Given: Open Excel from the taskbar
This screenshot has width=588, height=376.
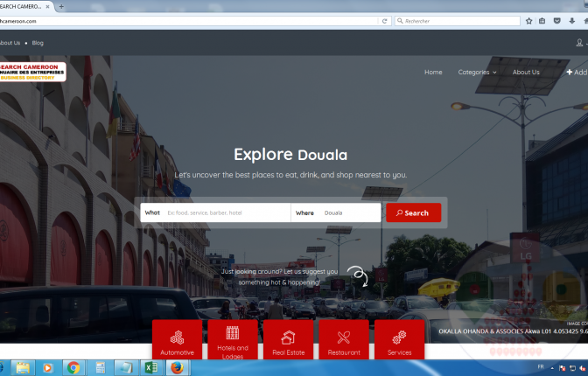Looking at the screenshot, I should click(x=151, y=368).
